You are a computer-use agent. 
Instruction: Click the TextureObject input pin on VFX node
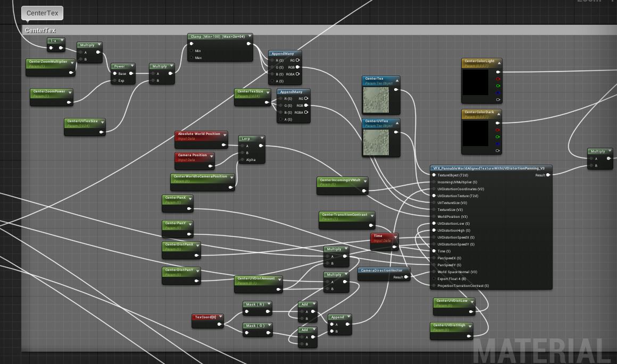tap(434, 175)
